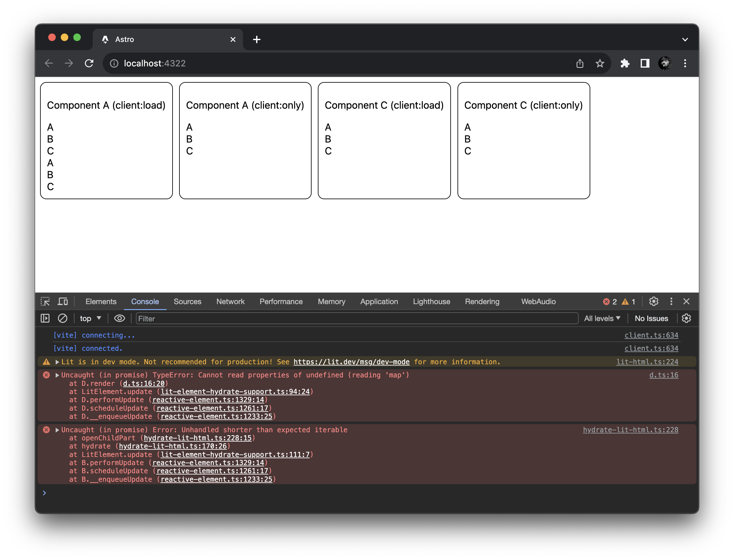The height and width of the screenshot is (560, 734).
Task: Open the top execution context dropdown
Action: (x=90, y=318)
